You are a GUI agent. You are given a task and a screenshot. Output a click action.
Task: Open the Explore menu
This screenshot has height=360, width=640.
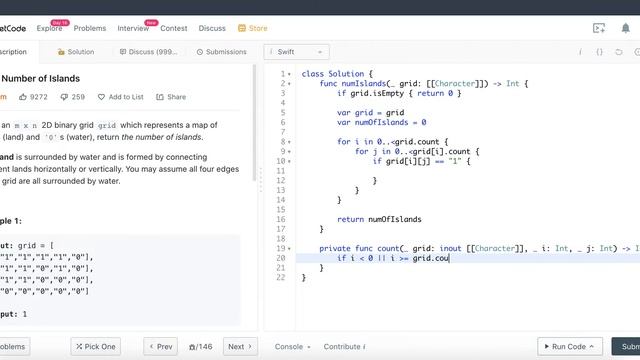tap(49, 28)
